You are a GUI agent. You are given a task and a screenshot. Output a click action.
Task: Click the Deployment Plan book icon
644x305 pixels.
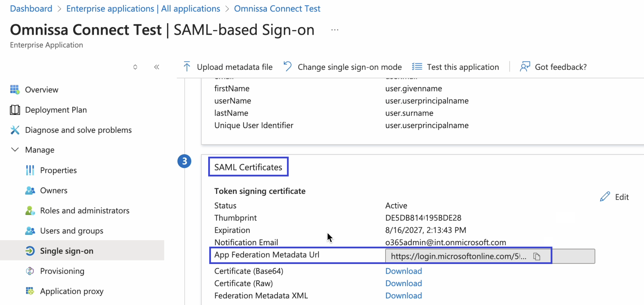pos(15,110)
